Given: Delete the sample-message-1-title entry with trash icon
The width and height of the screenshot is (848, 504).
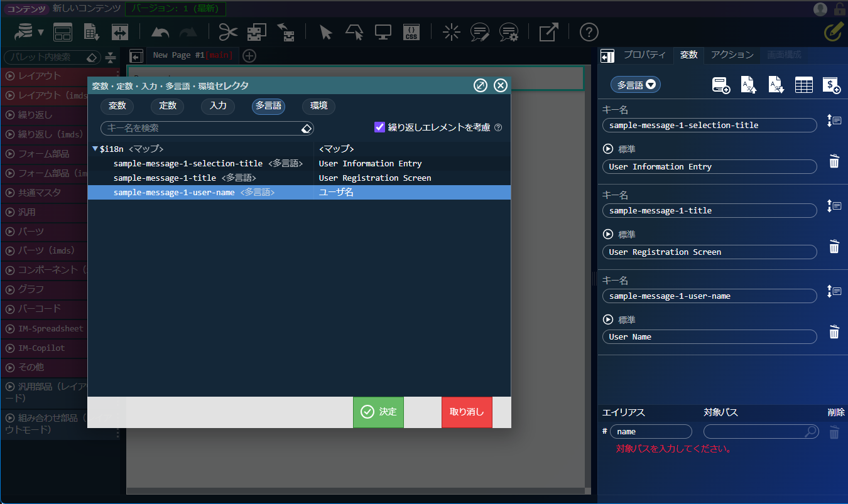Looking at the screenshot, I should click(834, 247).
